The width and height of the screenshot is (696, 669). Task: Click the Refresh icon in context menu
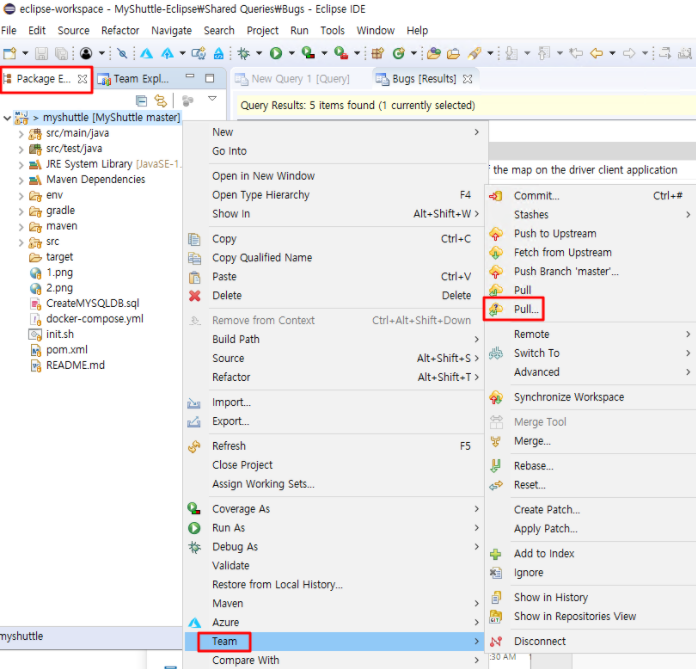point(194,446)
